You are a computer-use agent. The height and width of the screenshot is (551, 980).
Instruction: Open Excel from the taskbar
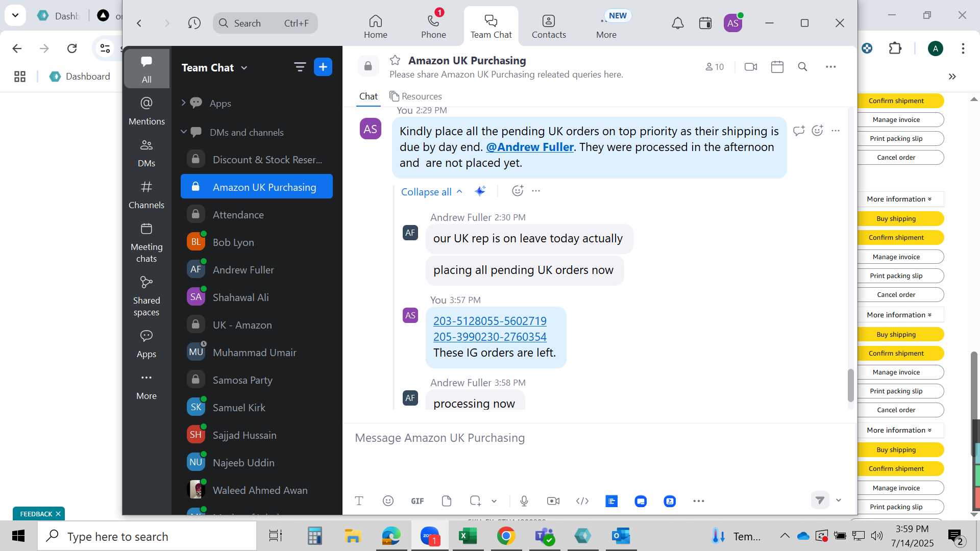[468, 536]
